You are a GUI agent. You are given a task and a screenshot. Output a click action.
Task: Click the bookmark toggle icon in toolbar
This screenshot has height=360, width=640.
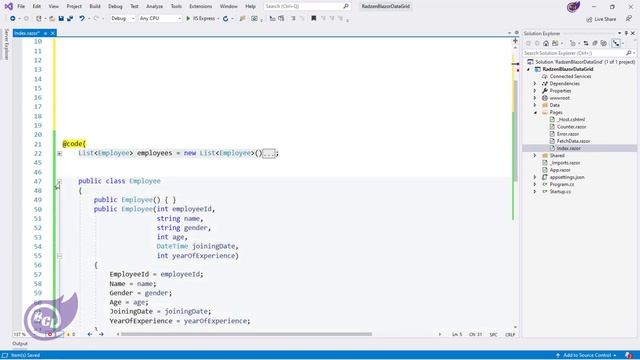click(x=313, y=18)
